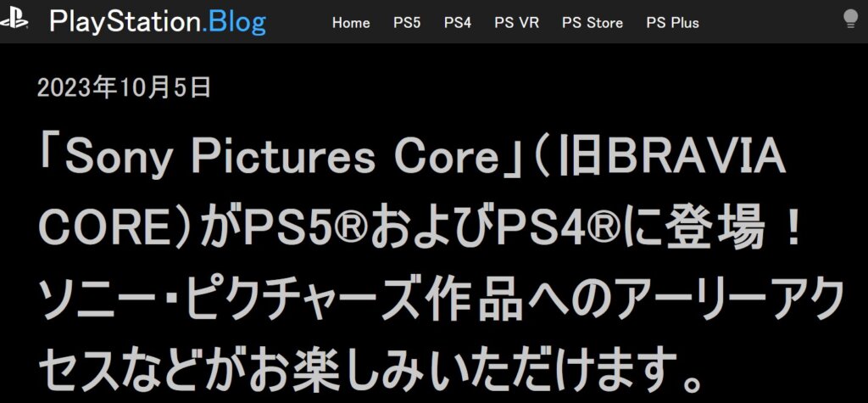The width and height of the screenshot is (868, 403).
Task: Click PS4® within the article headline
Action: [559, 229]
